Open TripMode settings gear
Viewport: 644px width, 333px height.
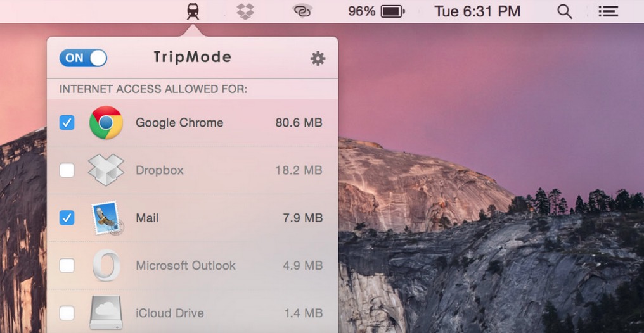pyautogui.click(x=318, y=59)
